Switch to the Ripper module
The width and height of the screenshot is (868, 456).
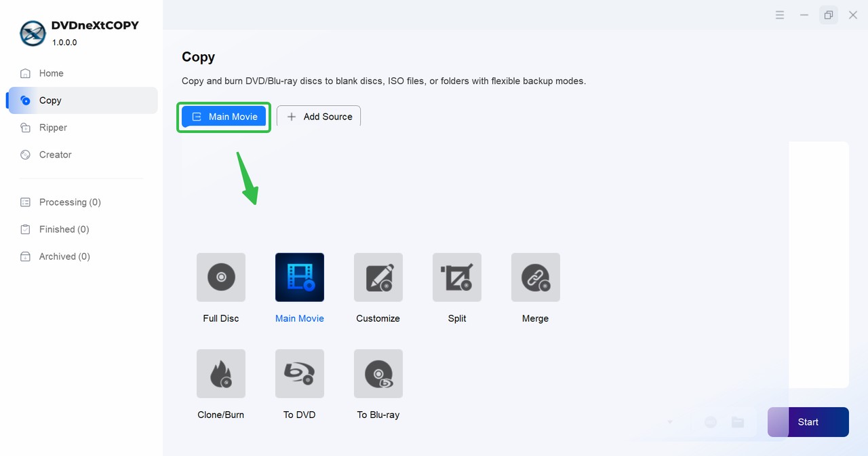point(82,128)
